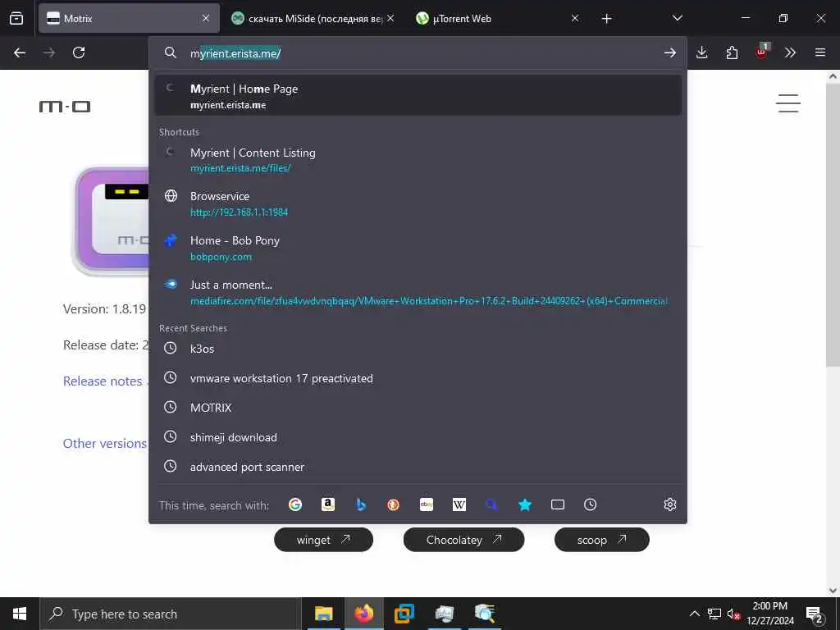This screenshot has height=630, width=840.
Task: Click the magnifier icon in the address bar
Action: pos(171,52)
